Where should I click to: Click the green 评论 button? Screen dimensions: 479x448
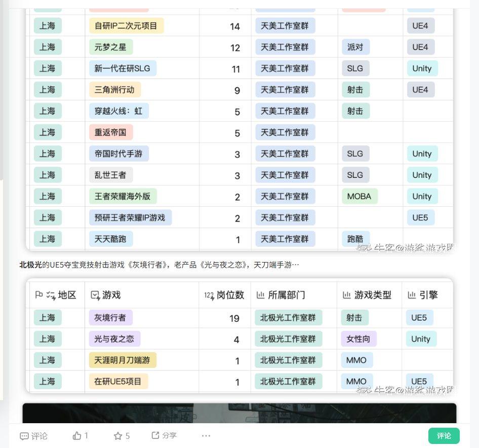[x=444, y=436]
